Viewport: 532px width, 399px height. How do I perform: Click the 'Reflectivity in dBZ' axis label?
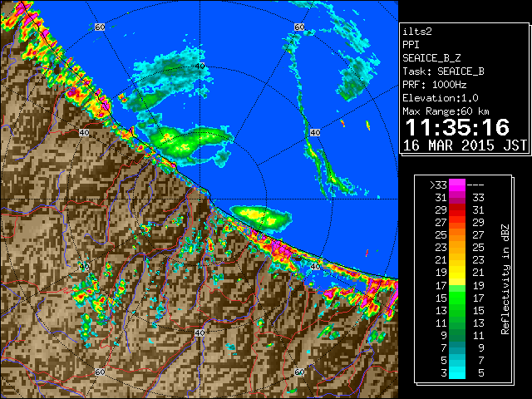505,279
